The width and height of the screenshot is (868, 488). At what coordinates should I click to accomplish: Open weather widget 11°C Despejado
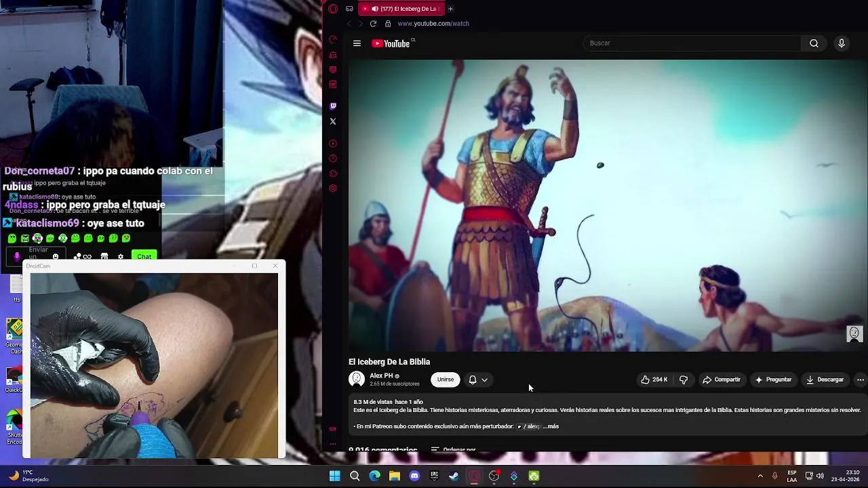28,476
